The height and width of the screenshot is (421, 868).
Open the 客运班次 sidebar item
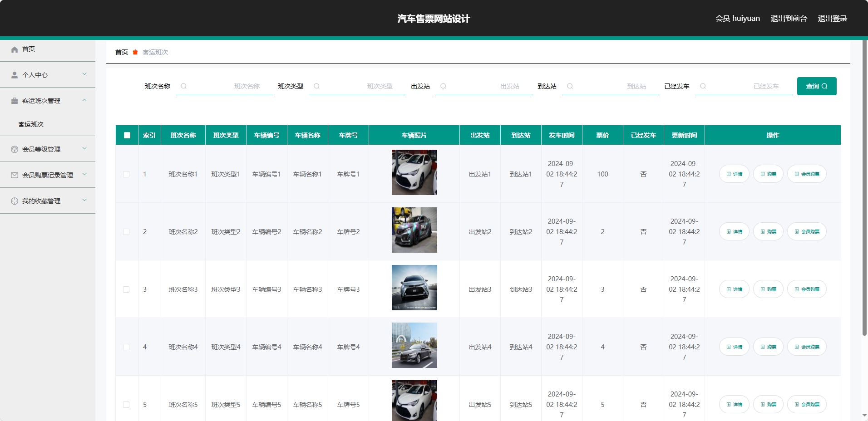(x=31, y=124)
